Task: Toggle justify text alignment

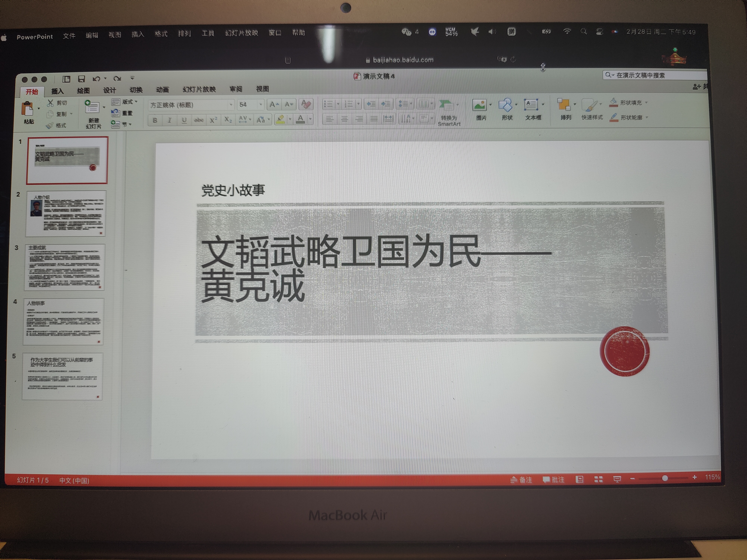Action: click(x=374, y=119)
